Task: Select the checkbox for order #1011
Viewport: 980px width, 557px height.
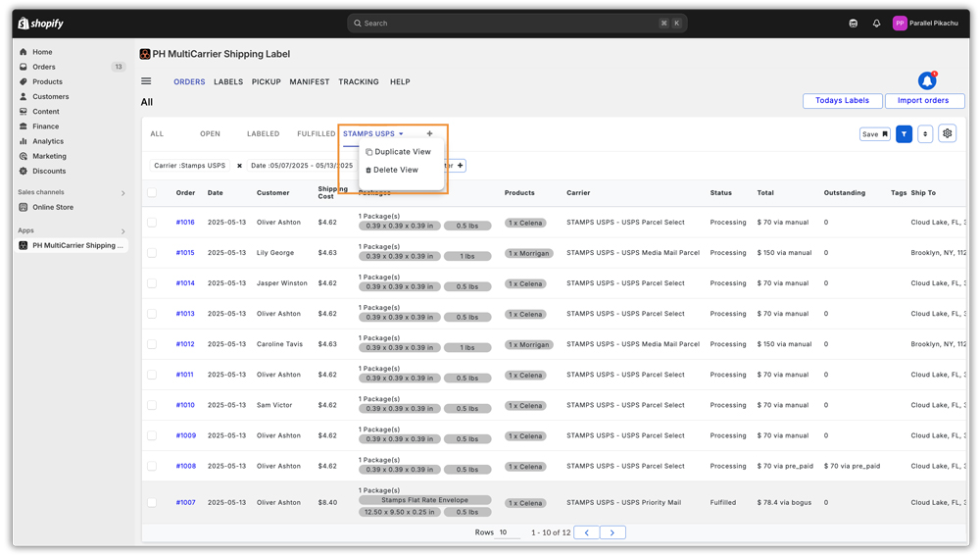Action: (x=152, y=375)
